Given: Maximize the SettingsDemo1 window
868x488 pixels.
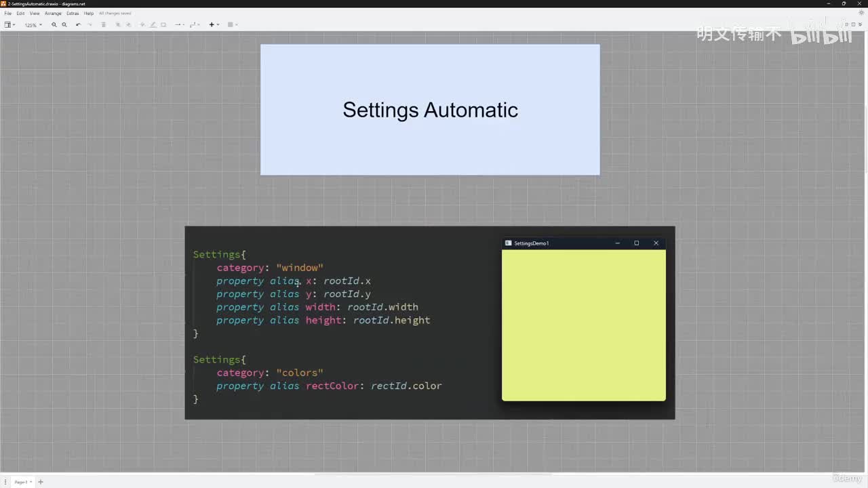Looking at the screenshot, I should coord(636,243).
